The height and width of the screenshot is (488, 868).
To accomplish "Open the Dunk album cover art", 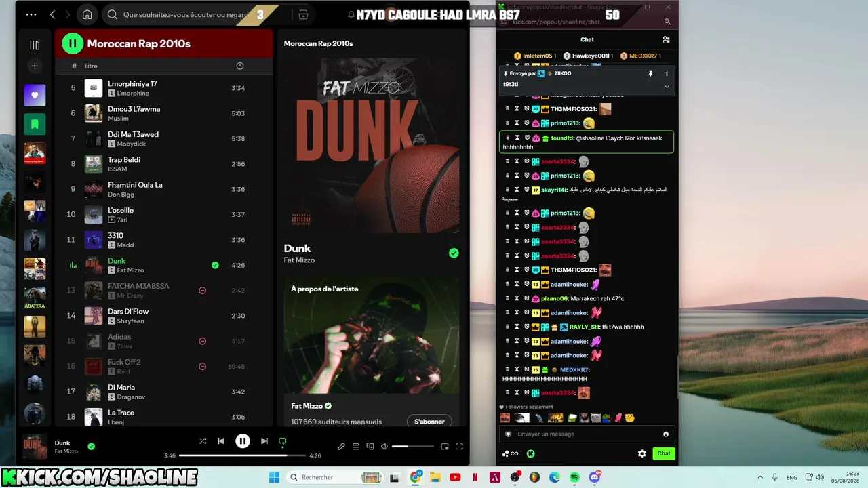I will [372, 145].
